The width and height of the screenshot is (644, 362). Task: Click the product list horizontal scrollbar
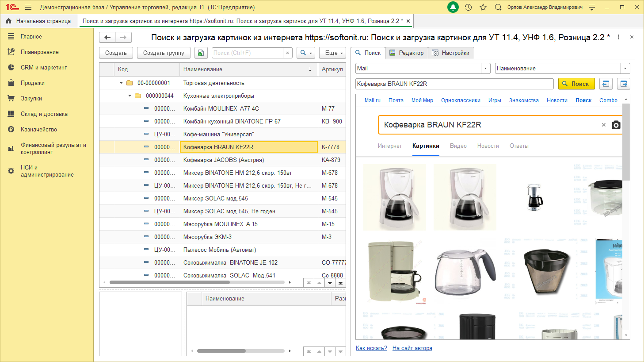[x=170, y=282]
